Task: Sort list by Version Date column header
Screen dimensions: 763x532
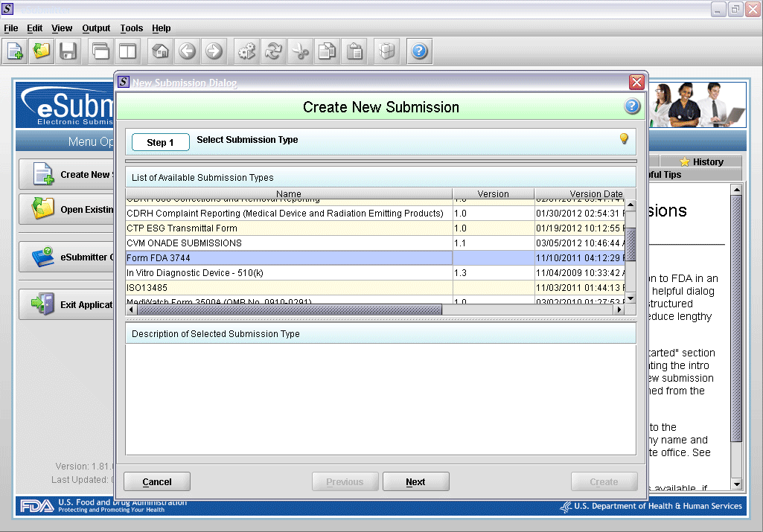Action: [584, 193]
